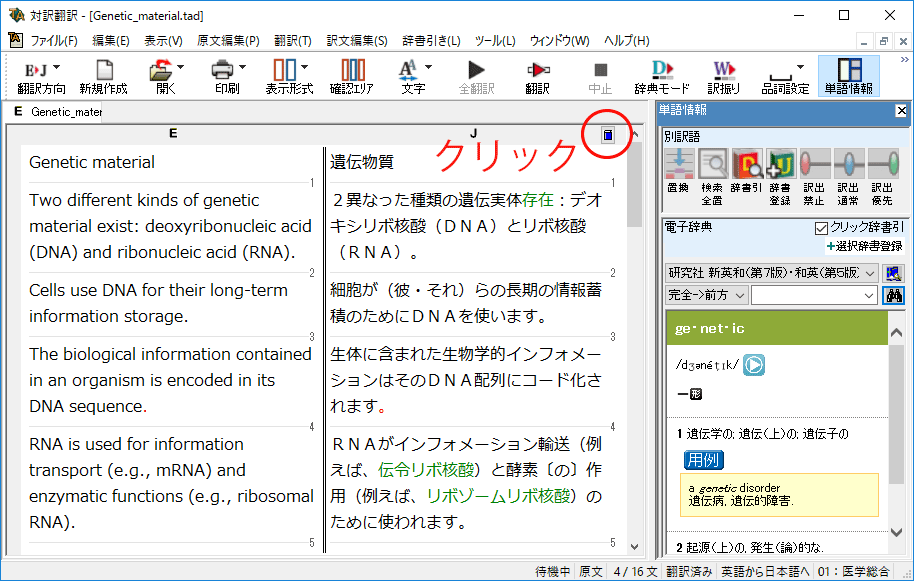
Task: Open the ヘルプ(H) menu
Action: click(x=626, y=41)
